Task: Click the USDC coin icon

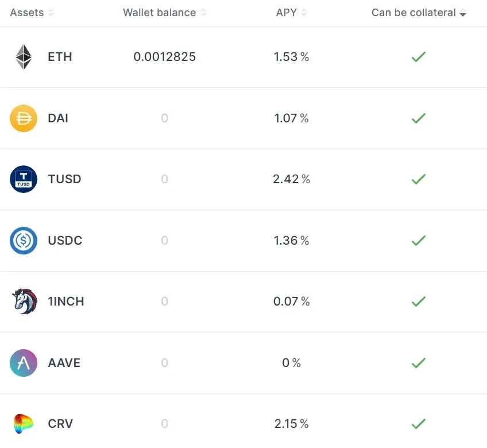Action: point(24,241)
